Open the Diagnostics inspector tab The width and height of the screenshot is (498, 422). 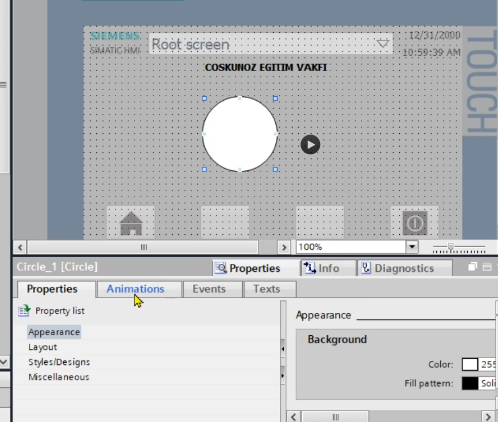point(404,268)
